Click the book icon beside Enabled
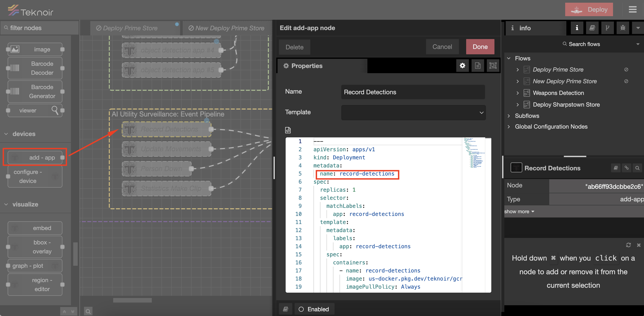The image size is (644, 316). click(285, 309)
